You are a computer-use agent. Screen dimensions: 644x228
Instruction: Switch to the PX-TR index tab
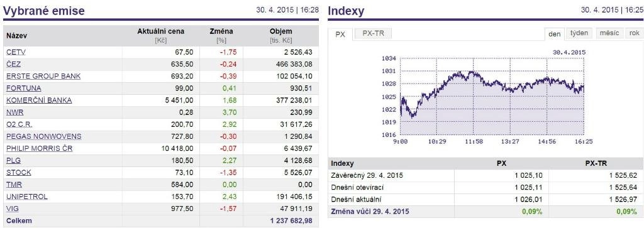pyautogui.click(x=374, y=34)
